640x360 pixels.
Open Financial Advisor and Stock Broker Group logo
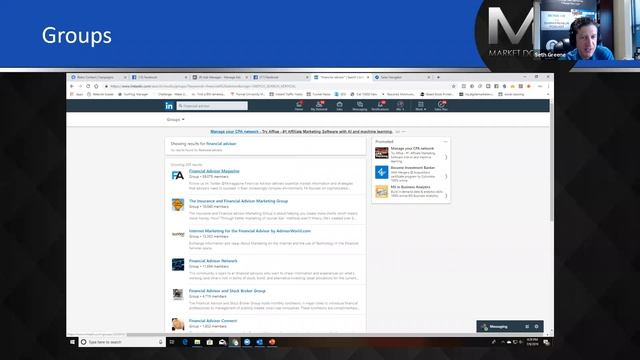(x=178, y=294)
